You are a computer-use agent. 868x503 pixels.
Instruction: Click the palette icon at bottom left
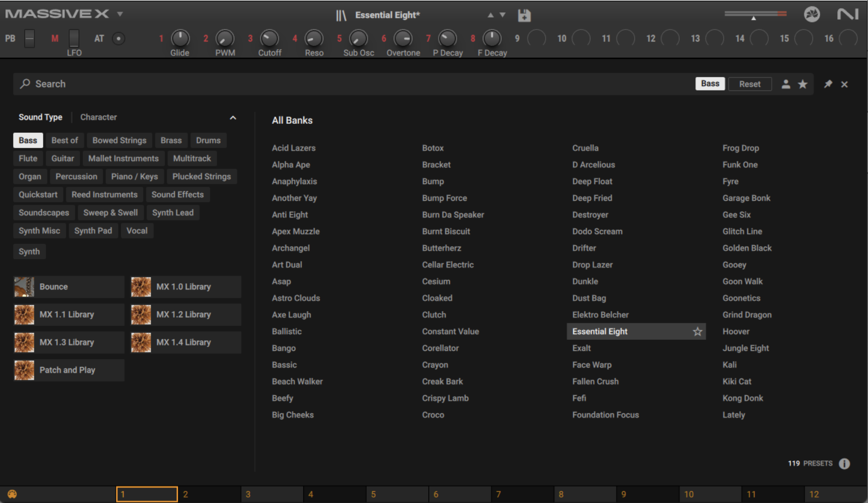click(13, 494)
